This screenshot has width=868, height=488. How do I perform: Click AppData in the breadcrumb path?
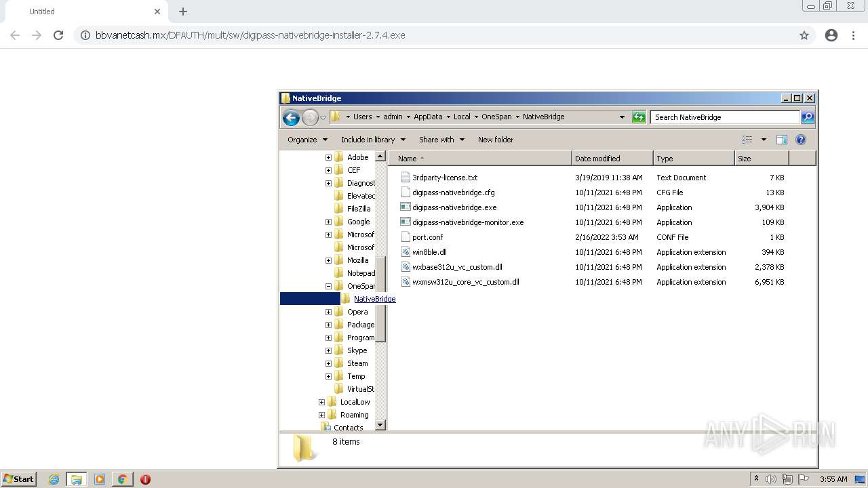click(x=428, y=117)
